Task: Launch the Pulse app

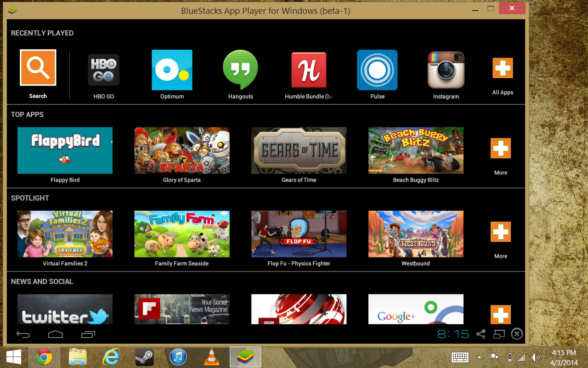Action: pyautogui.click(x=377, y=70)
